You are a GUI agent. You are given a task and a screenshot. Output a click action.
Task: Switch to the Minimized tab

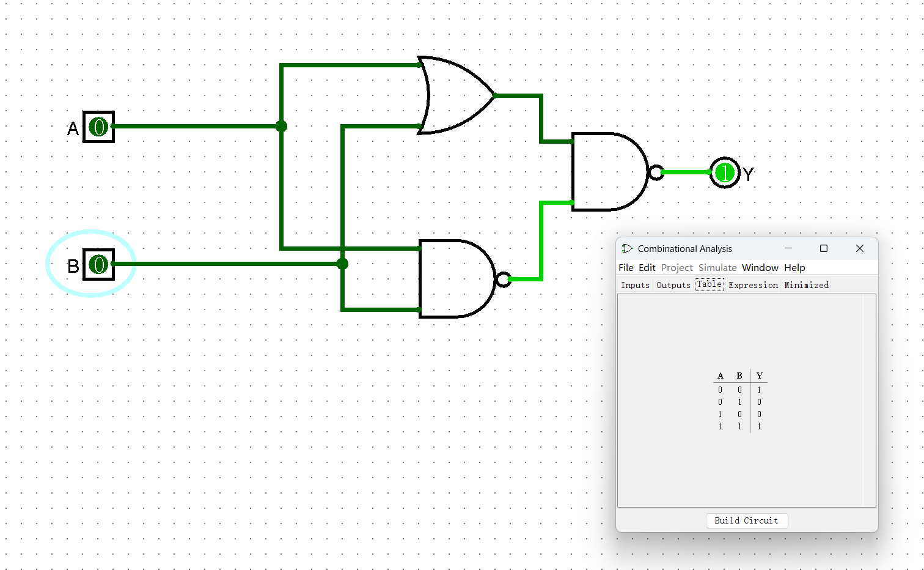(806, 285)
